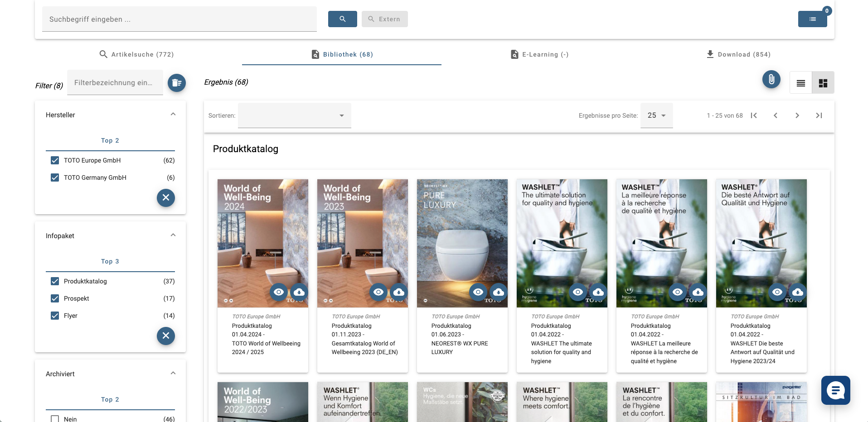Click the paperclip attachment icon
Viewport: 868px width, 422px height.
(771, 80)
